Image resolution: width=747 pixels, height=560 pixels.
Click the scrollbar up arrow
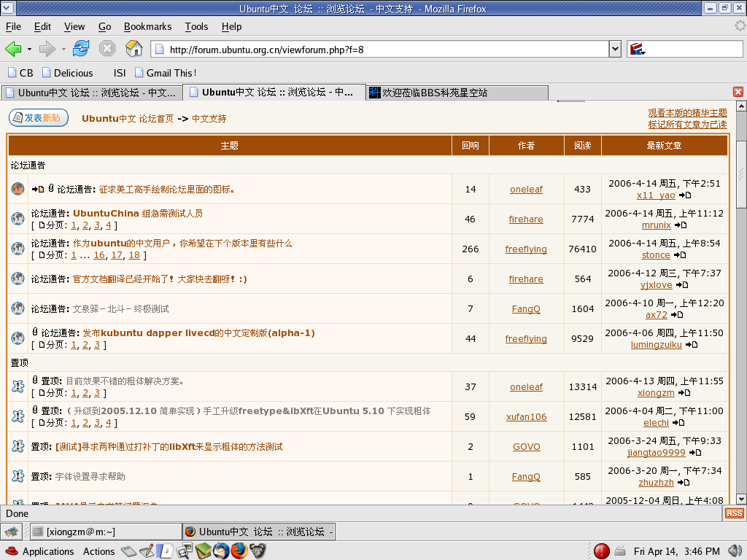[x=741, y=106]
